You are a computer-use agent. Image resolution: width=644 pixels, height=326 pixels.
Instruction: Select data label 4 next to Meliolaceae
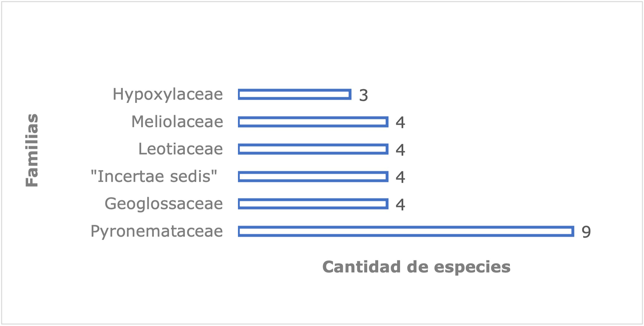(400, 123)
